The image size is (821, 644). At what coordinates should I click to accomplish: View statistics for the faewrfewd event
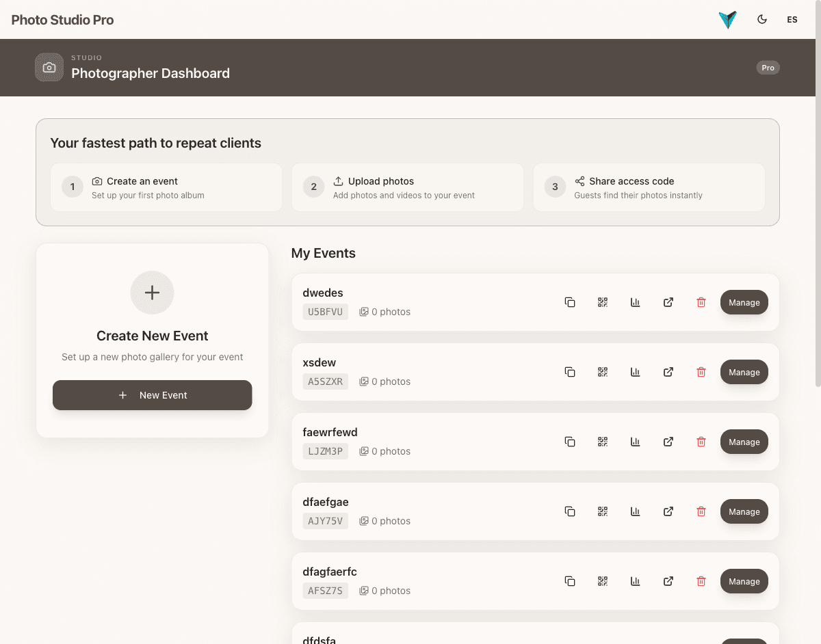(636, 442)
